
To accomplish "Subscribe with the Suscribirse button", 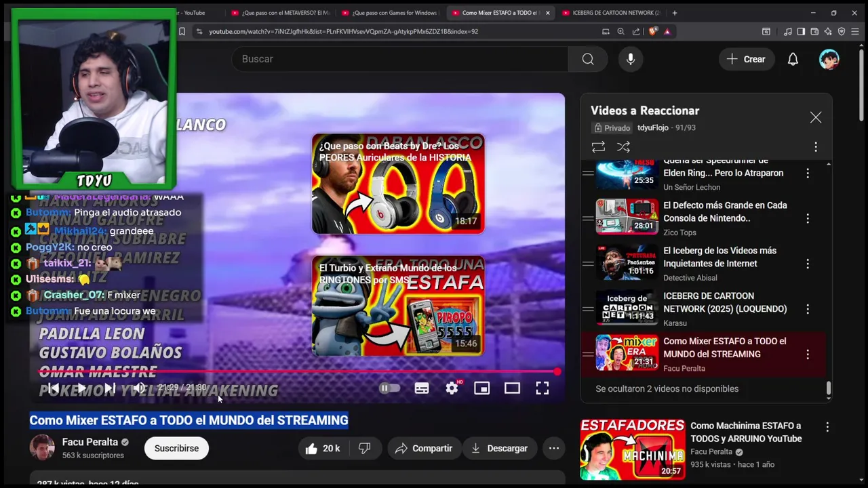I will click(176, 448).
